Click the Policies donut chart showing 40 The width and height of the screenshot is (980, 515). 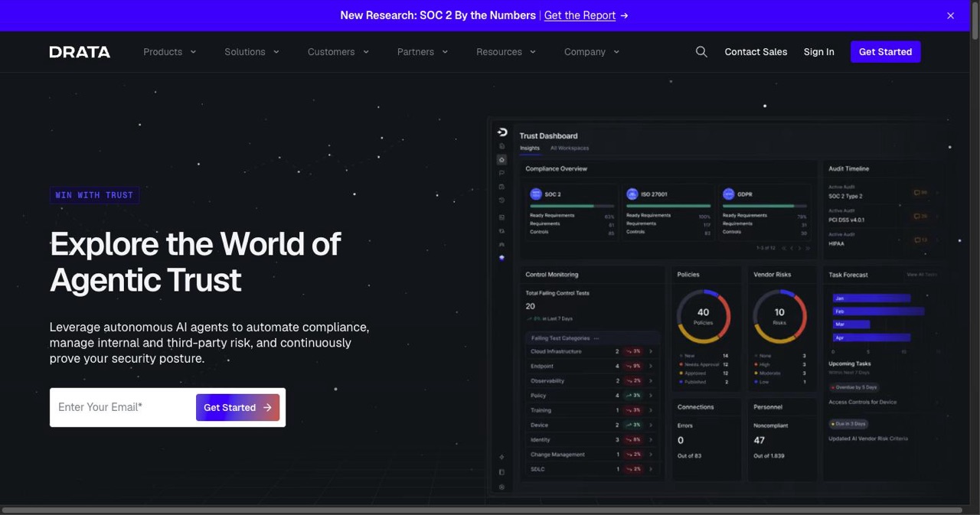pos(703,316)
